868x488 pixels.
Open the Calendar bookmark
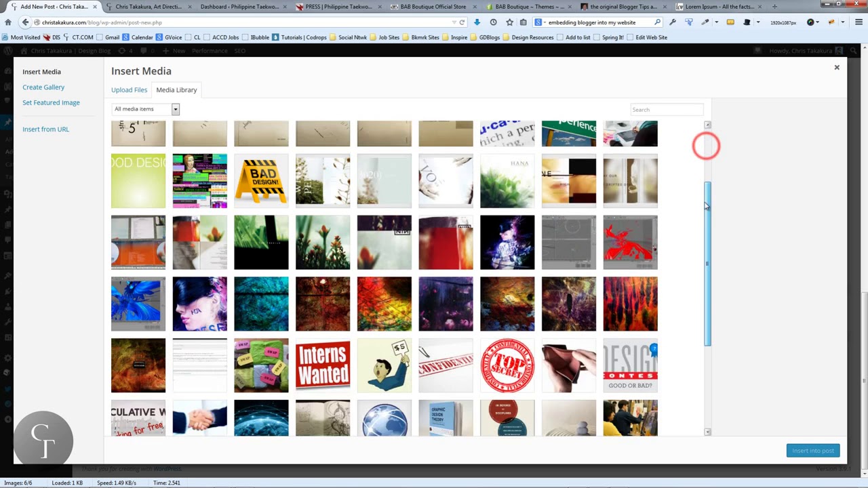click(138, 37)
